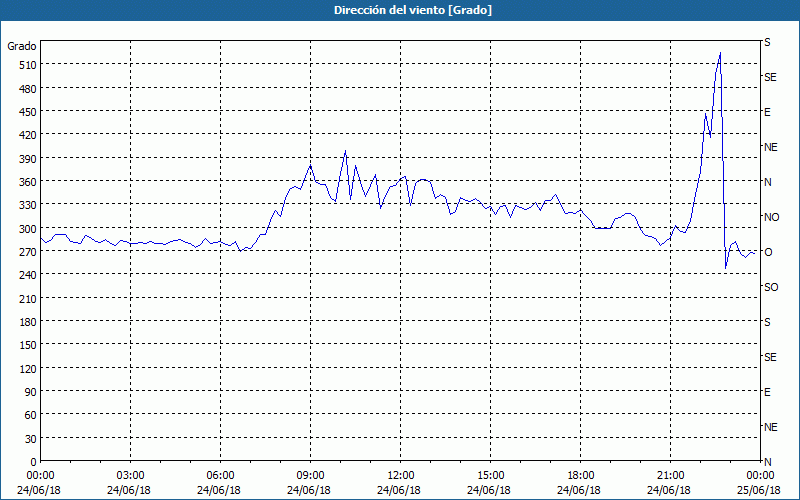Image resolution: width=800 pixels, height=500 pixels.
Task: Select the 480 value on the degree axis
Action: click(29, 89)
